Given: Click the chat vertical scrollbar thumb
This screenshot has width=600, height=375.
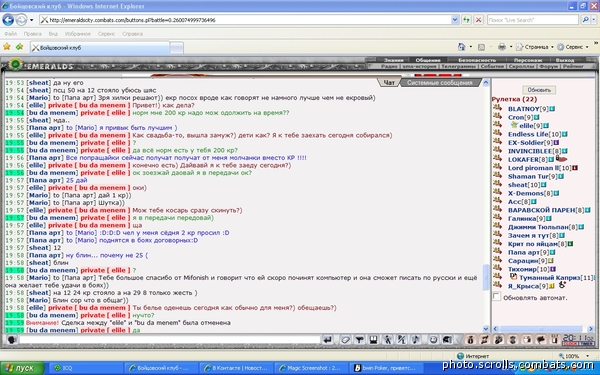Looking at the screenshot, I should point(486,277).
